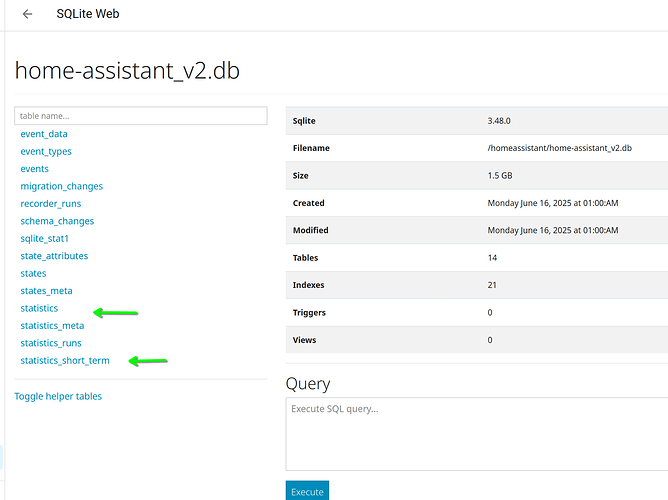
Task: Click the Tables row label
Action: pyautogui.click(x=305, y=258)
